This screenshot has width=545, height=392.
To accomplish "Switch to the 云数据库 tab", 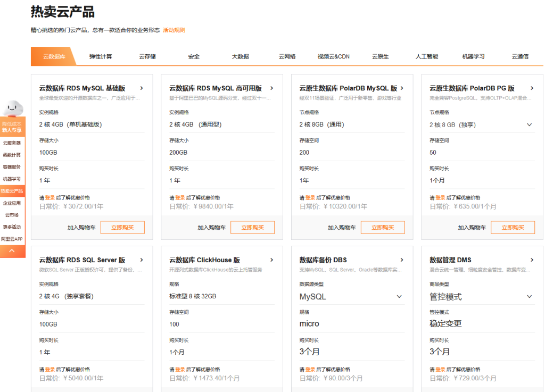I will point(54,56).
